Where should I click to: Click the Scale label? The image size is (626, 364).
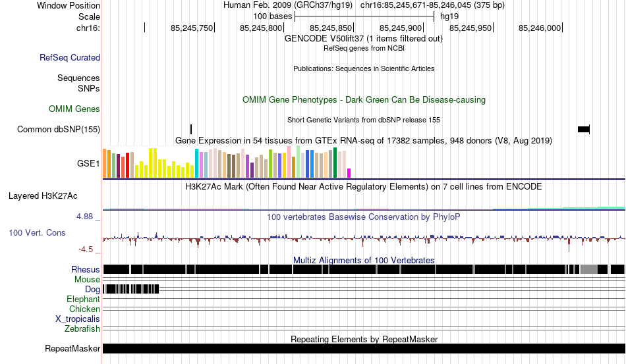pyautogui.click(x=89, y=16)
